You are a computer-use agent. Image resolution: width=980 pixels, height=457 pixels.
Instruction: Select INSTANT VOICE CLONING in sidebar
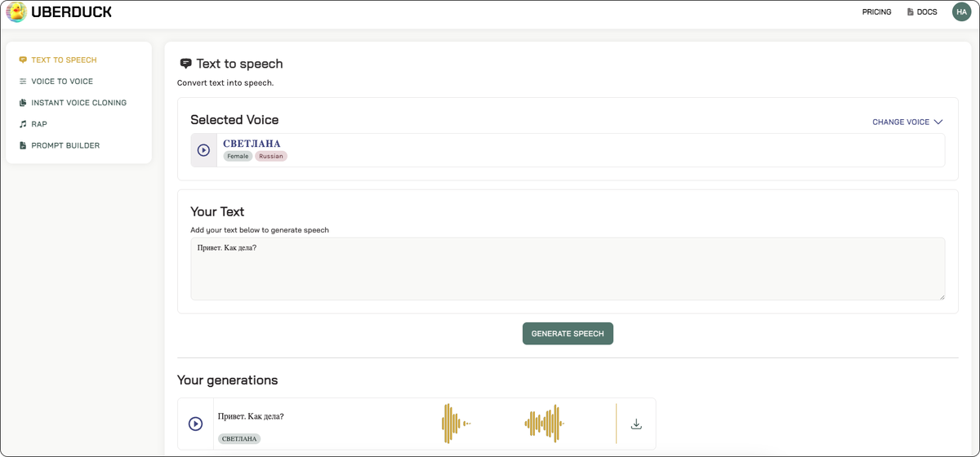point(78,103)
